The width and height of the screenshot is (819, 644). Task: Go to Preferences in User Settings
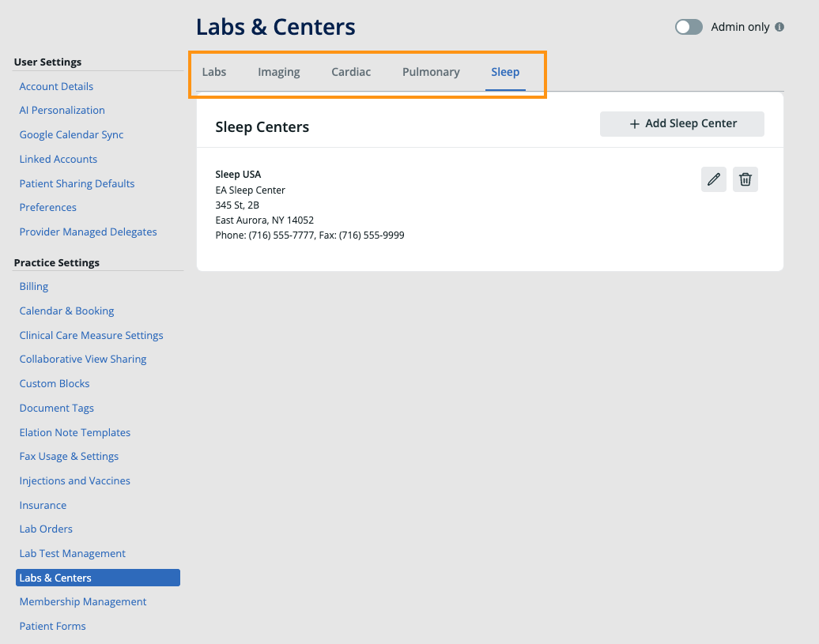[48, 208]
